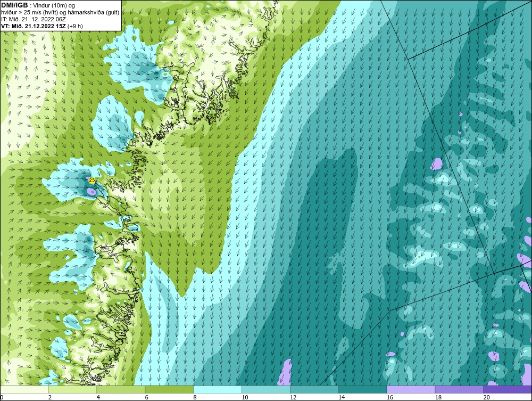Select the 18–20 m/s legend color swatch
The height and width of the screenshot is (401, 532).
point(460,389)
